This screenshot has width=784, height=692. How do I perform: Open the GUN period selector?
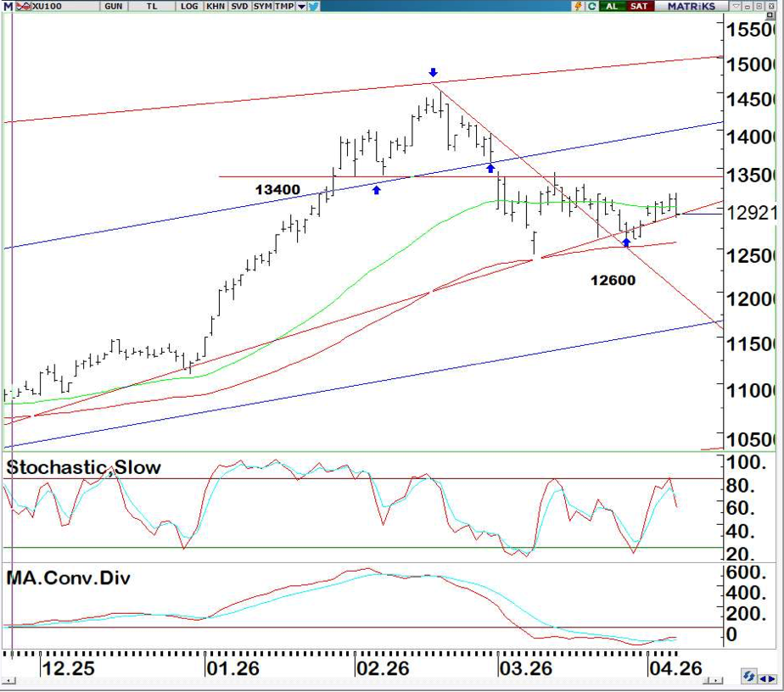pyautogui.click(x=114, y=6)
